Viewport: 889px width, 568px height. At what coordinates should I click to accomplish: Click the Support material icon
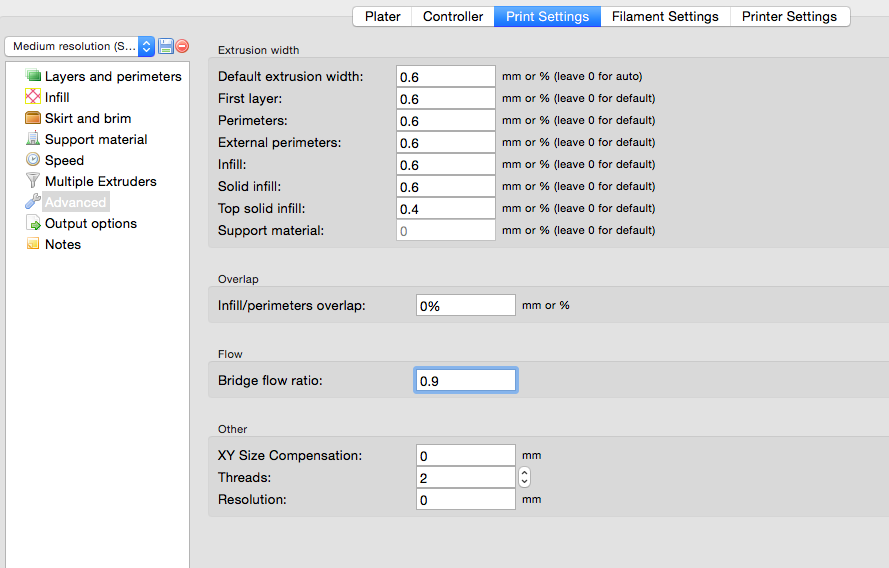coord(33,139)
